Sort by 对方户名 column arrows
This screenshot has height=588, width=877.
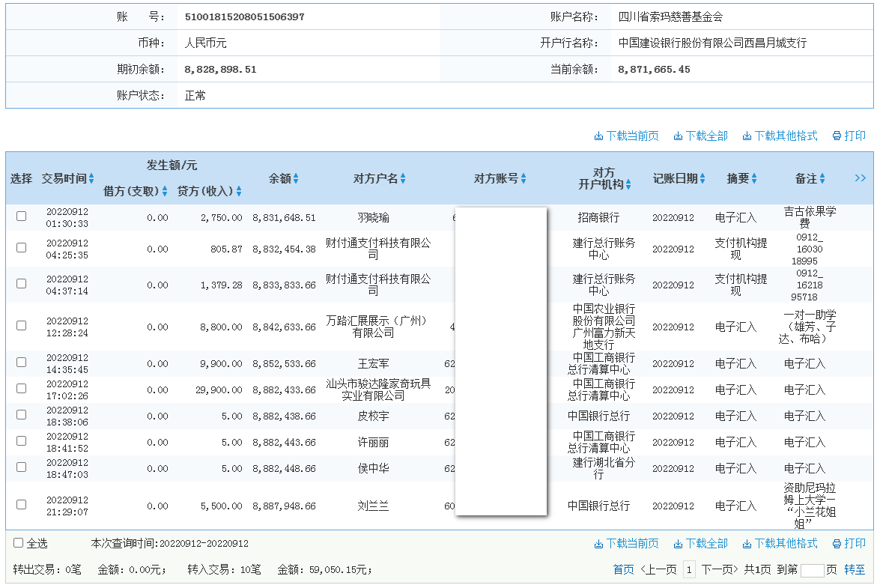click(403, 178)
